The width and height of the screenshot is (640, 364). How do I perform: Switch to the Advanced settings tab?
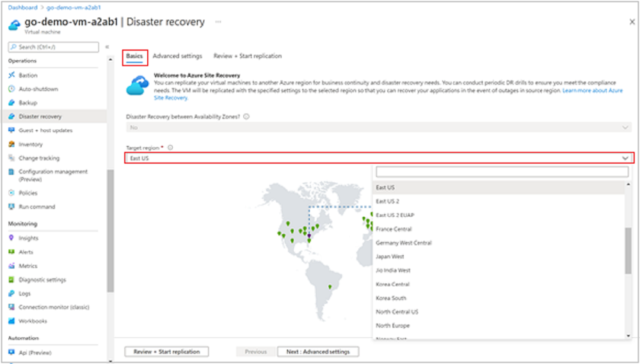[x=177, y=56]
